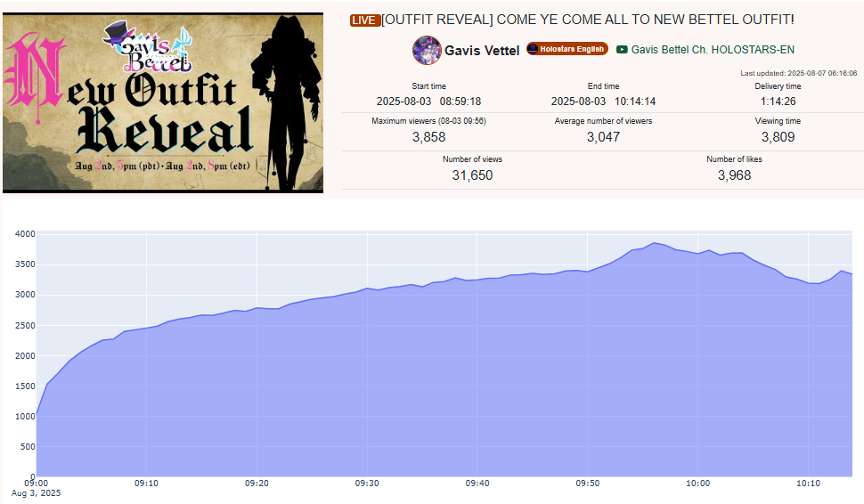
Task: Click the Maximum viewers (08-03 09:56) label
Action: point(428,120)
